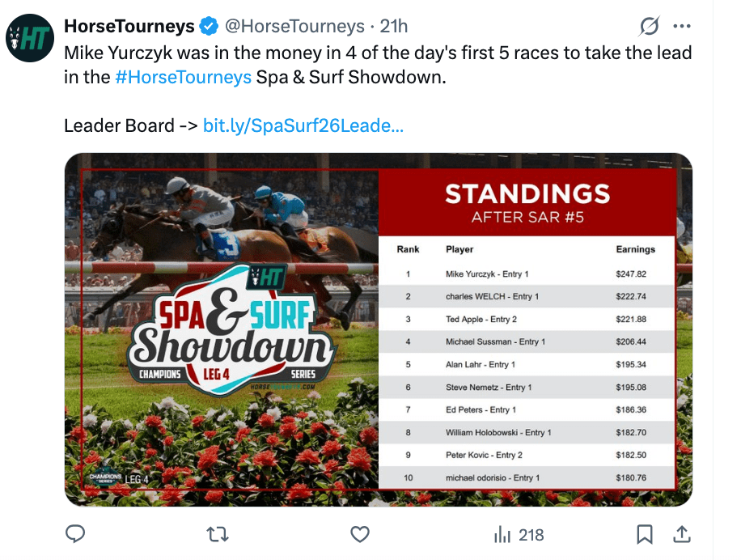Click the Earnings column header in image
This screenshot has height=560, width=741.
coord(635,249)
